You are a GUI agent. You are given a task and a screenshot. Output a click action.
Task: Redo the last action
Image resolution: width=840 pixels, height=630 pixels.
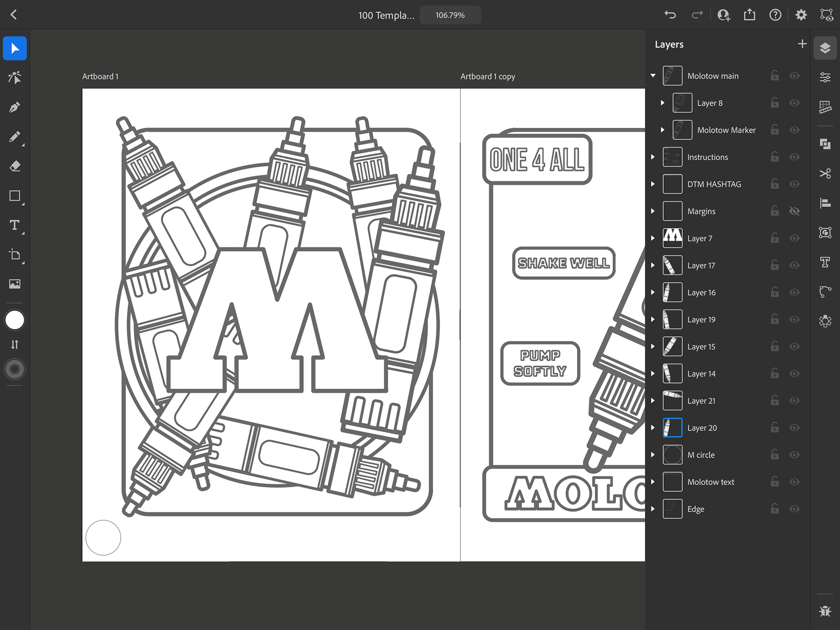pos(697,15)
